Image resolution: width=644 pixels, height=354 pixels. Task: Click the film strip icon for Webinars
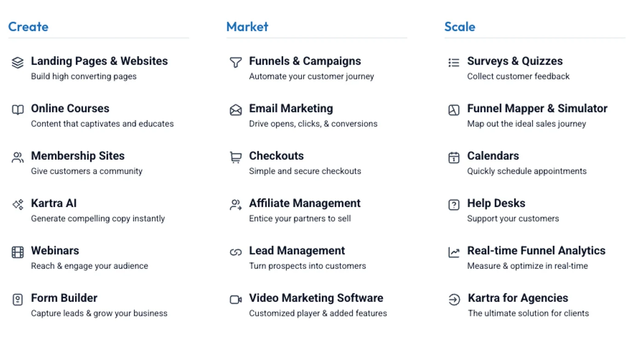click(17, 252)
